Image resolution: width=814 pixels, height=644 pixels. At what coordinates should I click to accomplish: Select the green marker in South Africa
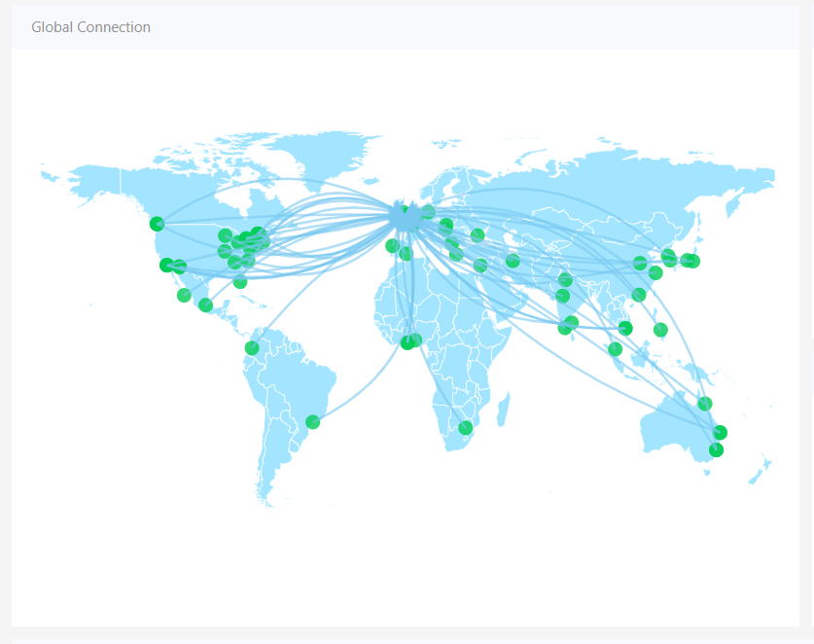[x=466, y=428]
